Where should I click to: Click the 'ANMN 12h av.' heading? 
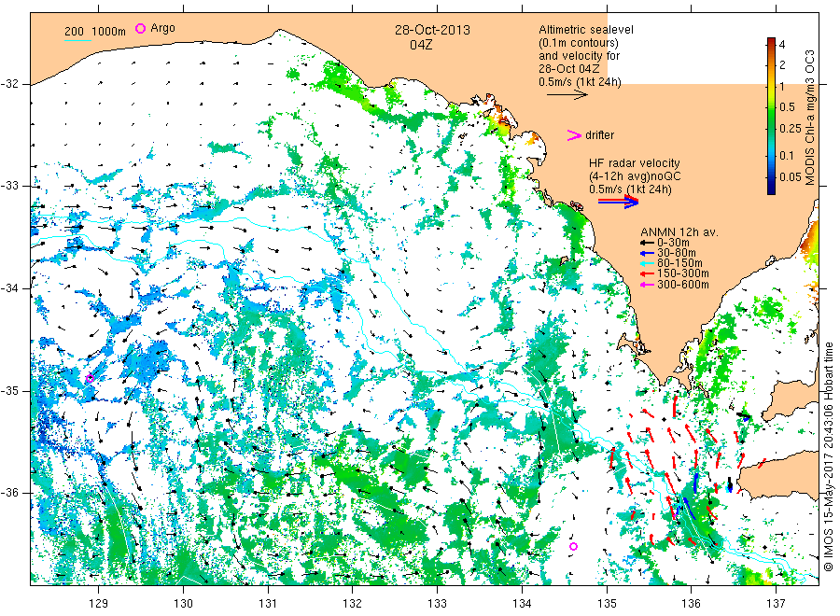[x=679, y=232]
